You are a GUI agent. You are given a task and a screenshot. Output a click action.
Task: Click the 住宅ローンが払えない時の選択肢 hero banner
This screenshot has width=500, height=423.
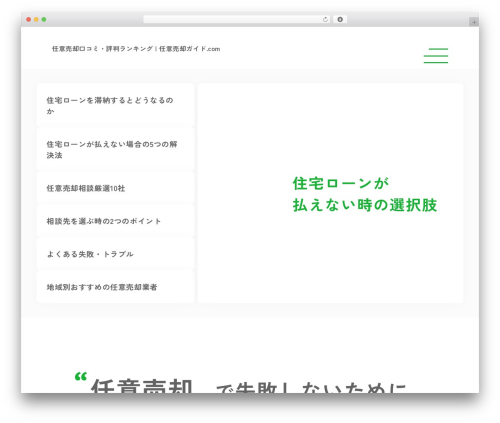[330, 193]
